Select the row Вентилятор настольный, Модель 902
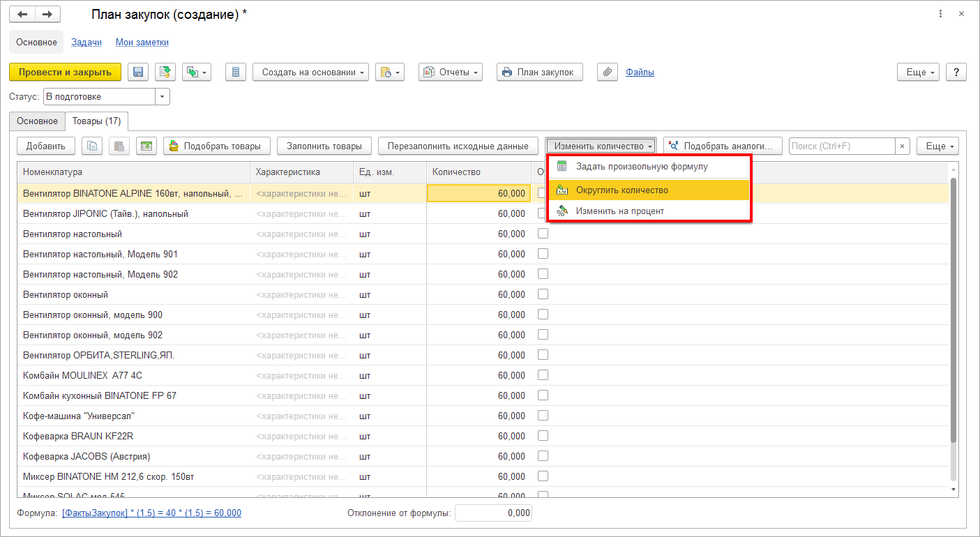 click(x=483, y=274)
